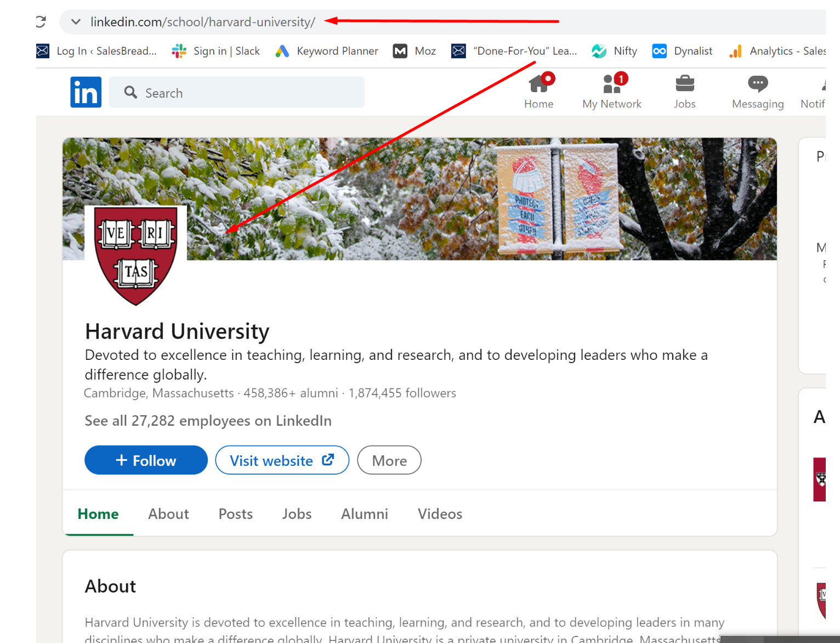Click the Visit website button
Image resolution: width=840 pixels, height=643 pixels.
coord(282,460)
